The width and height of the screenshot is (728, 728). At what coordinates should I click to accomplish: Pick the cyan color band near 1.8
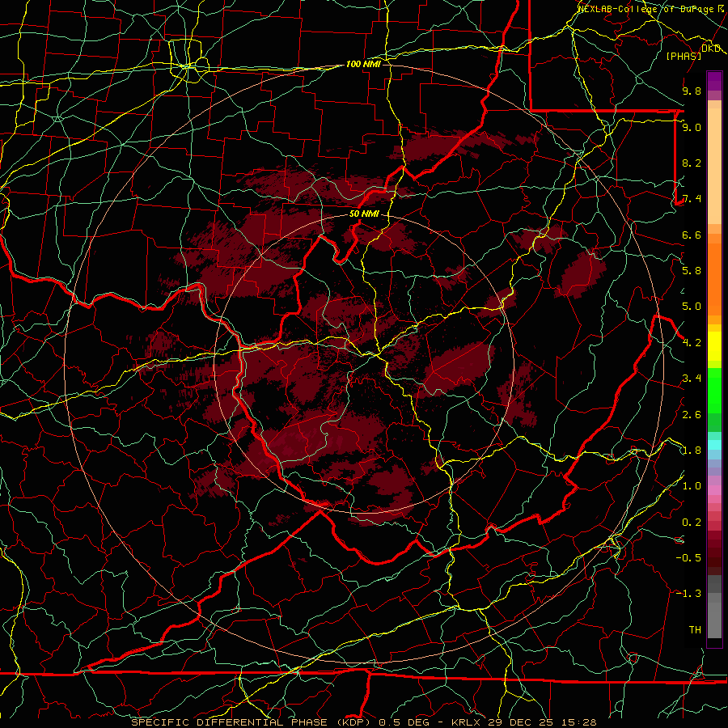coord(714,445)
